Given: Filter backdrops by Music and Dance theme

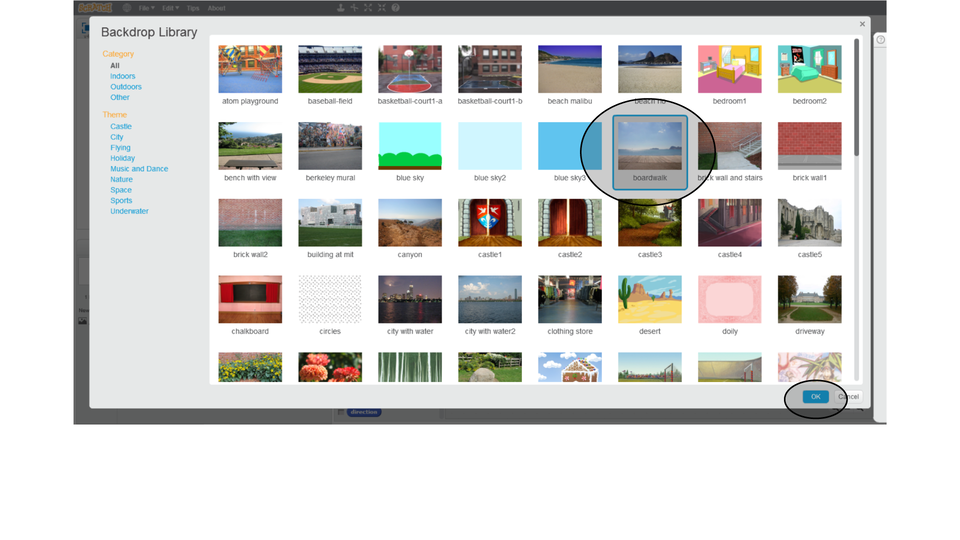Looking at the screenshot, I should click(139, 169).
